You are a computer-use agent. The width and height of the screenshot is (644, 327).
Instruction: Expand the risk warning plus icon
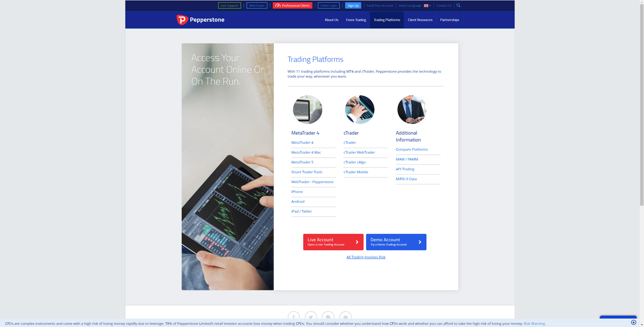click(x=634, y=322)
